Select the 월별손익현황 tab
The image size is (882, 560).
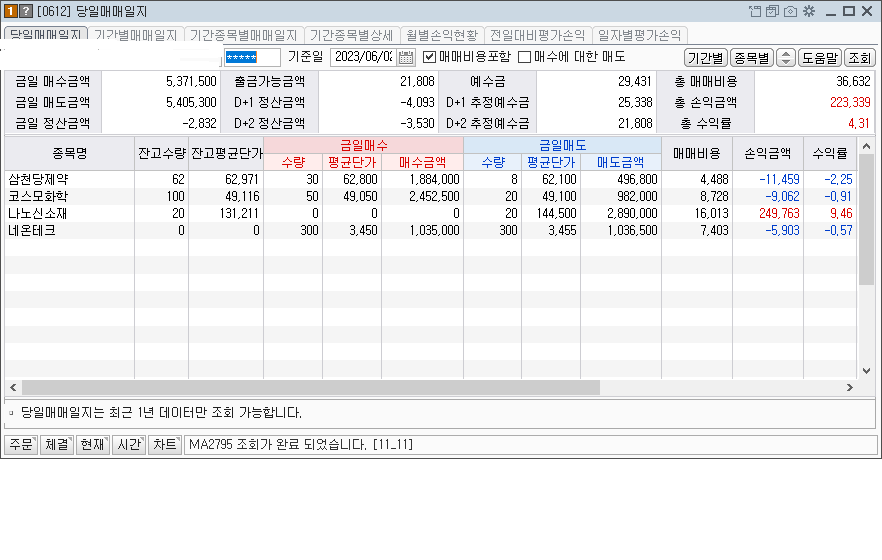tap(442, 35)
